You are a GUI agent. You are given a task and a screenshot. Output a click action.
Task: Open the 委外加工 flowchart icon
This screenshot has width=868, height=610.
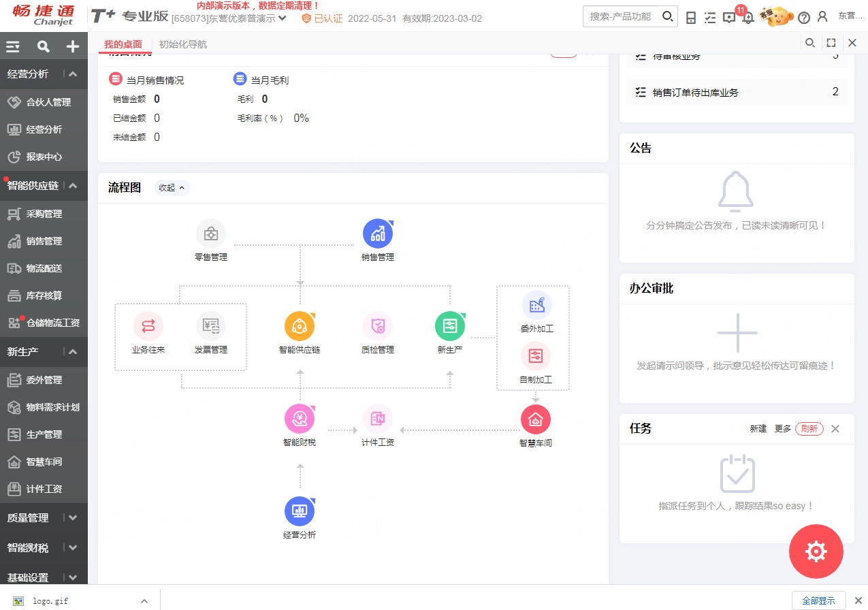coord(536,305)
